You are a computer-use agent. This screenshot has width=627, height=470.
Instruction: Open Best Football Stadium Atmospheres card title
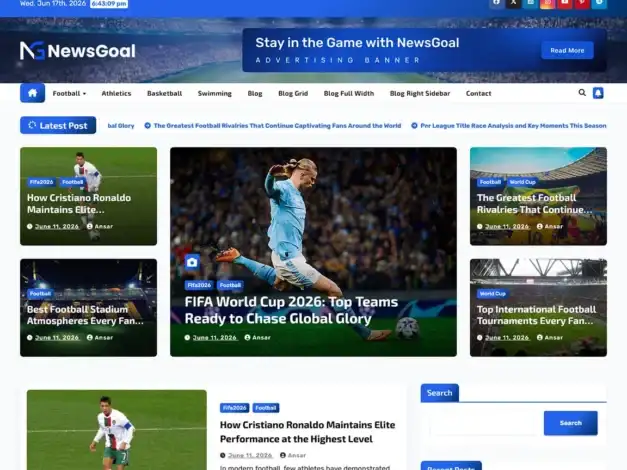pyautogui.click(x=85, y=315)
